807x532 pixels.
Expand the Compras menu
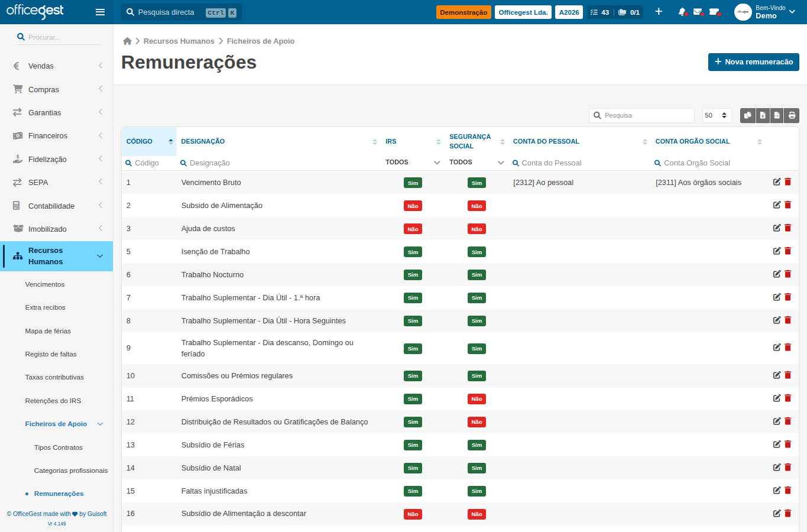56,89
